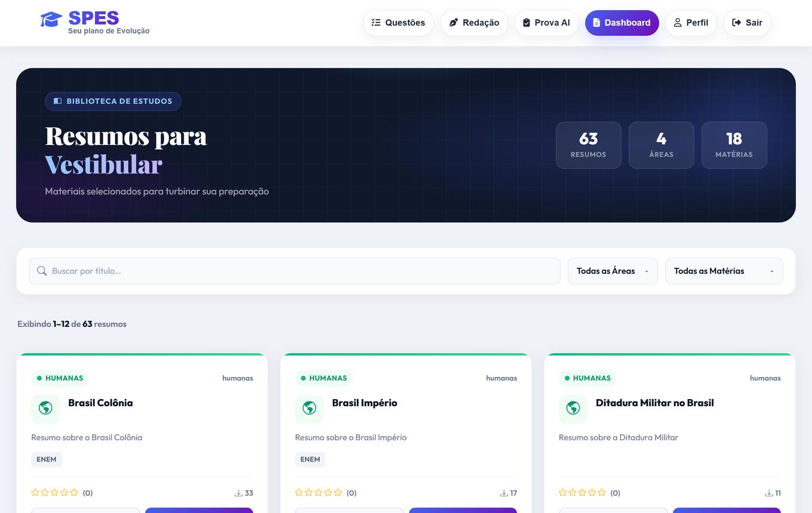Image resolution: width=812 pixels, height=513 pixels.
Task: Open the Brasil Império card title
Action: 364,403
